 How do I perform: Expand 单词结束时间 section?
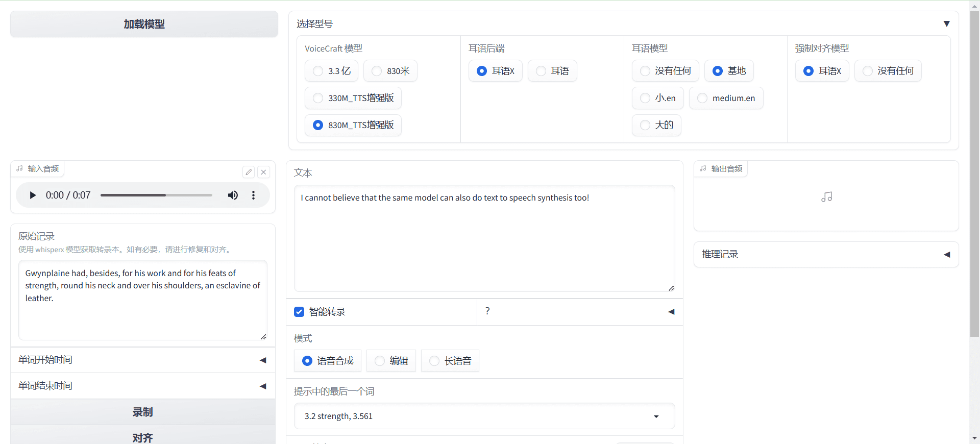(x=143, y=386)
